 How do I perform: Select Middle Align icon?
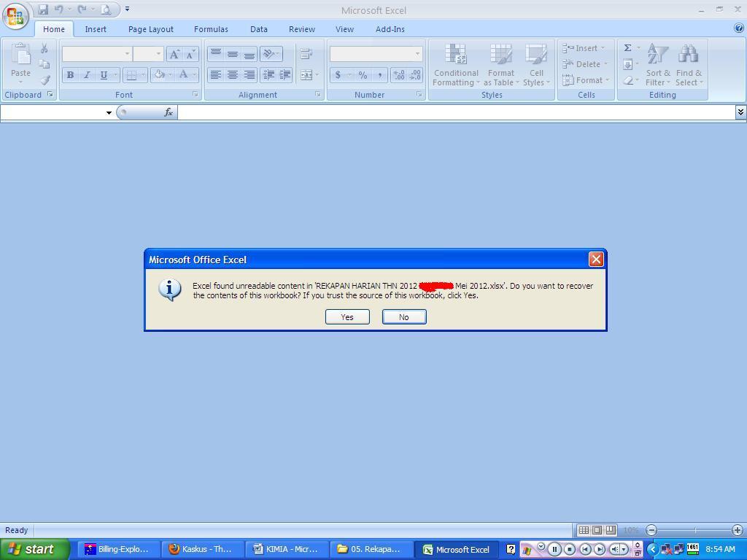click(x=233, y=54)
